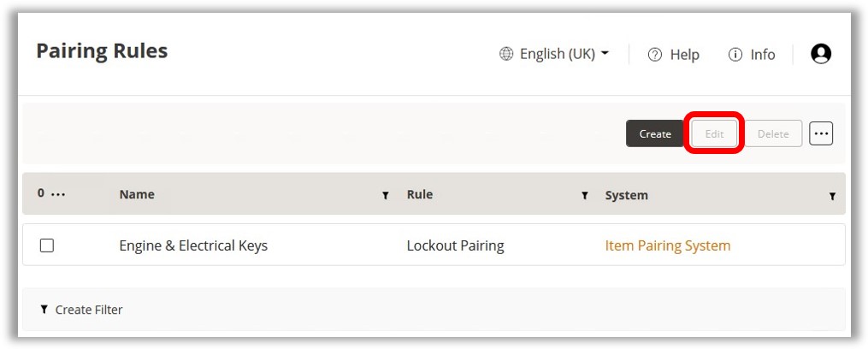Screen dimensions: 868x349
Task: Select the Engine & Electrical Keys checkbox
Action: point(47,245)
